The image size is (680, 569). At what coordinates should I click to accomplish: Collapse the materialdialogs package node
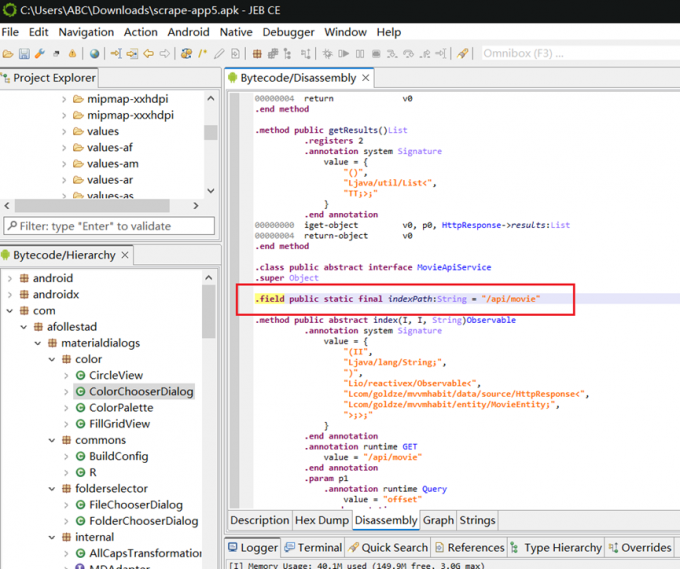tap(38, 343)
